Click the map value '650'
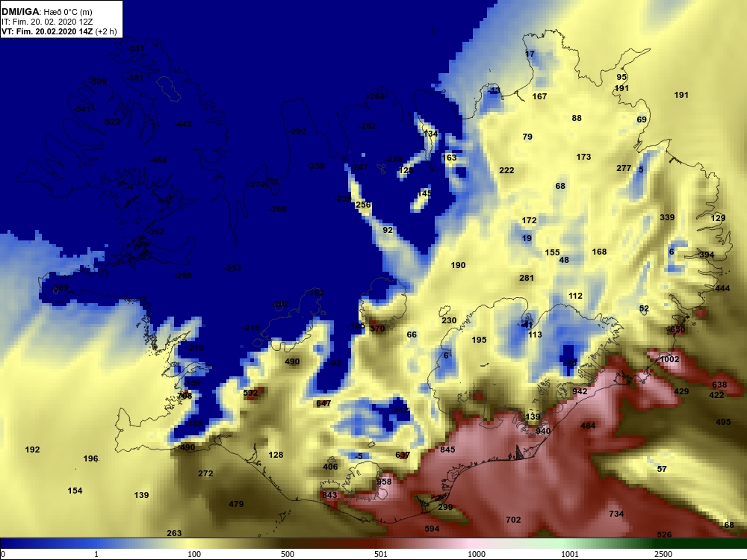The width and height of the screenshot is (747, 560). [678, 329]
